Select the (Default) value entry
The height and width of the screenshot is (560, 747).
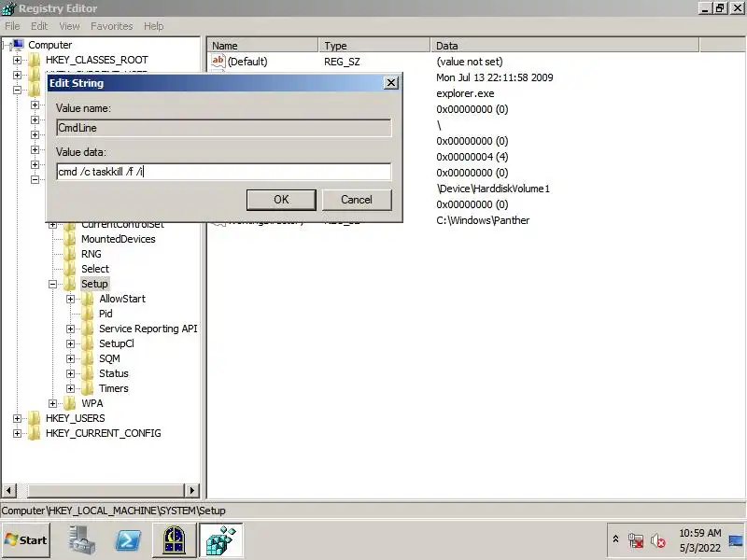point(247,62)
